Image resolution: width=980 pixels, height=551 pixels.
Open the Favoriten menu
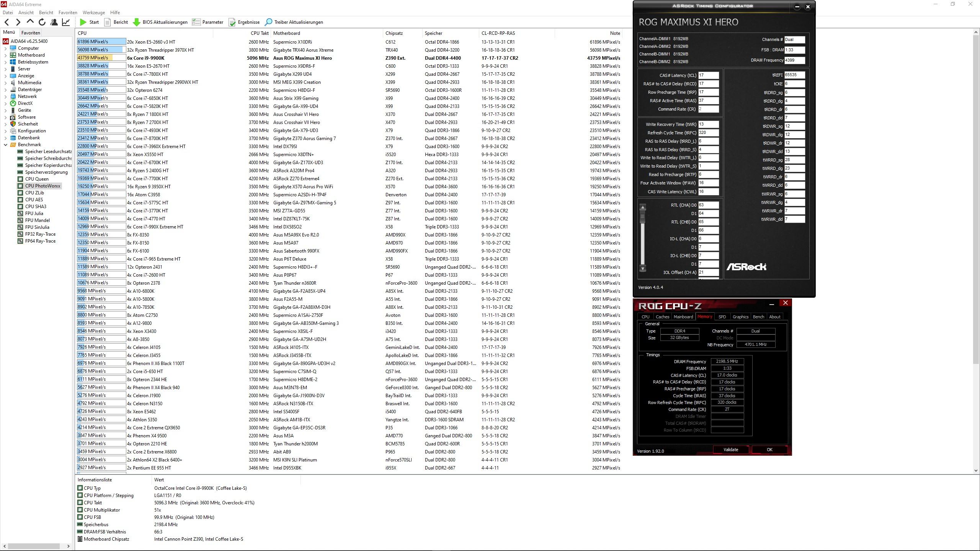68,13
